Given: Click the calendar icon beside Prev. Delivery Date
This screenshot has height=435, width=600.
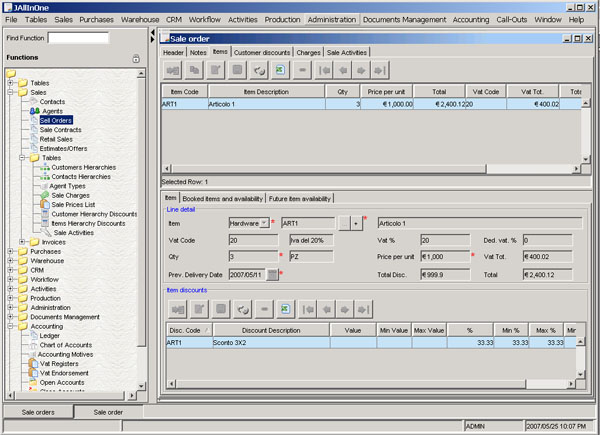Looking at the screenshot, I should point(273,274).
